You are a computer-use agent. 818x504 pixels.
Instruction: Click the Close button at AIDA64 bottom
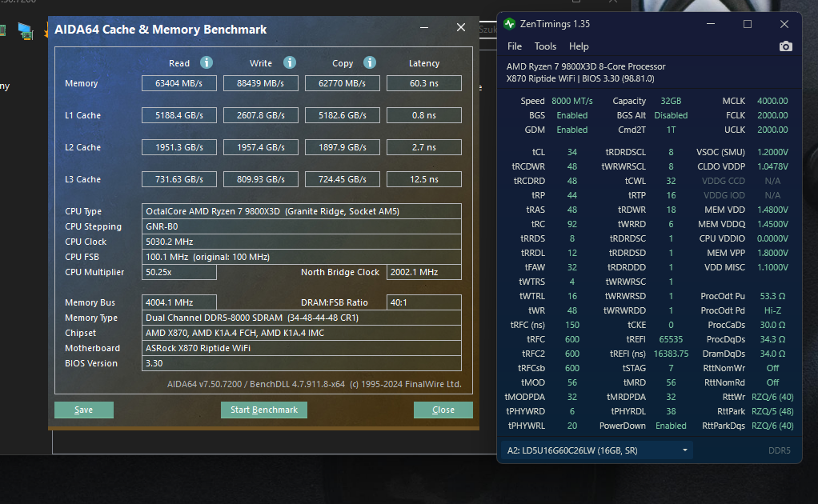[443, 410]
